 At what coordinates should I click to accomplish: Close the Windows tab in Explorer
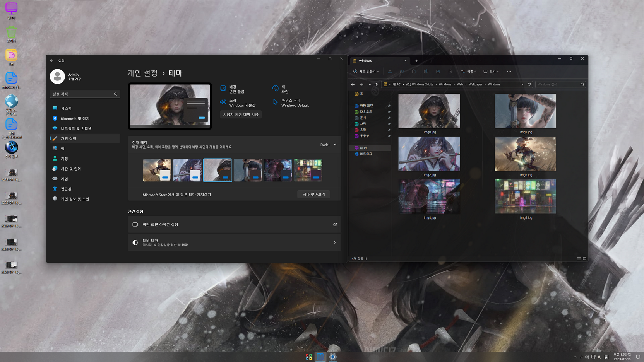point(405,61)
